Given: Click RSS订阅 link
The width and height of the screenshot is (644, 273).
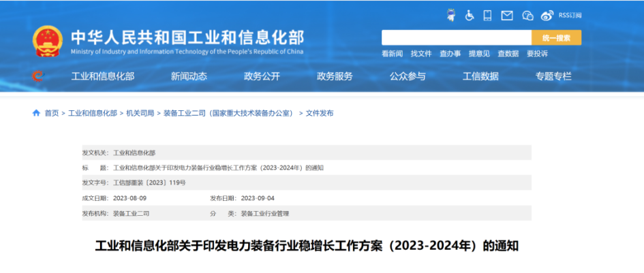Looking at the screenshot, I should click(570, 16).
